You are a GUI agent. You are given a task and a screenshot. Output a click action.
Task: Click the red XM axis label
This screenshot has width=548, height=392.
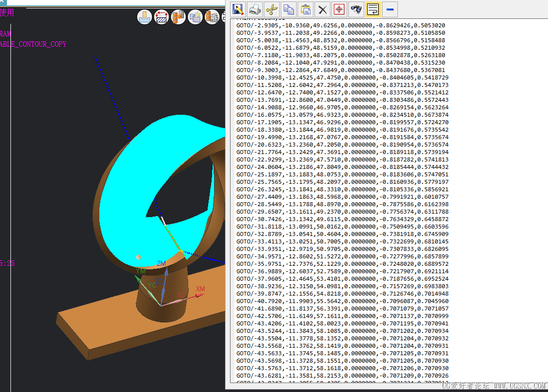tap(201, 289)
